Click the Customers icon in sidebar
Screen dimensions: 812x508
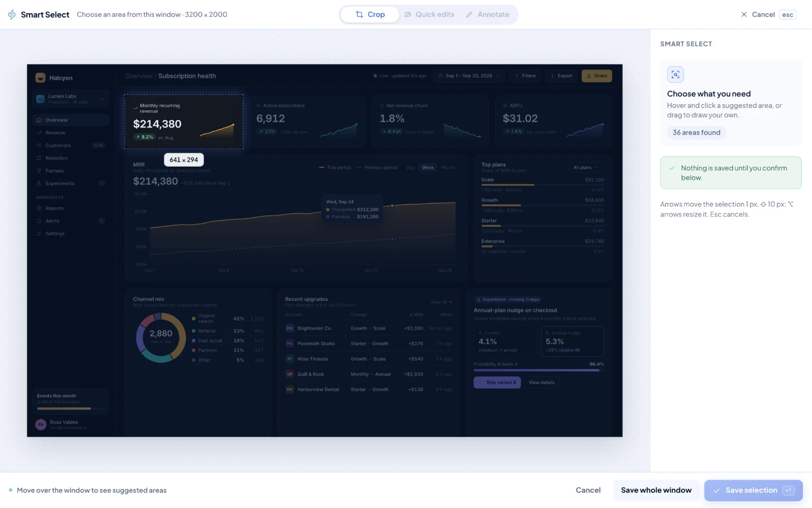click(39, 145)
